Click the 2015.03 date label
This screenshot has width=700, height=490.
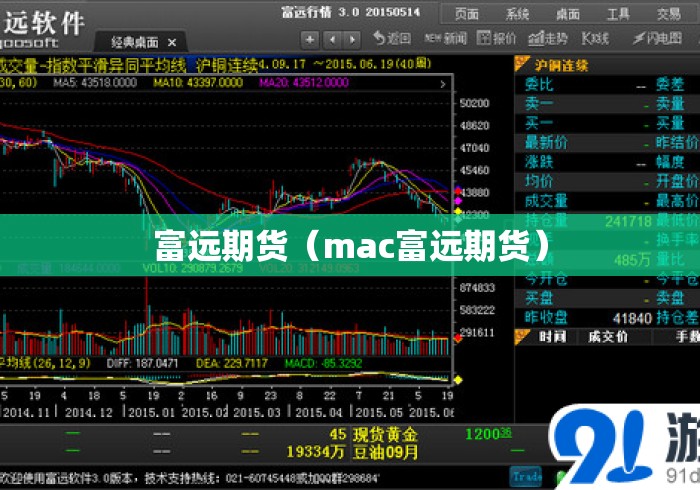coord(257,413)
